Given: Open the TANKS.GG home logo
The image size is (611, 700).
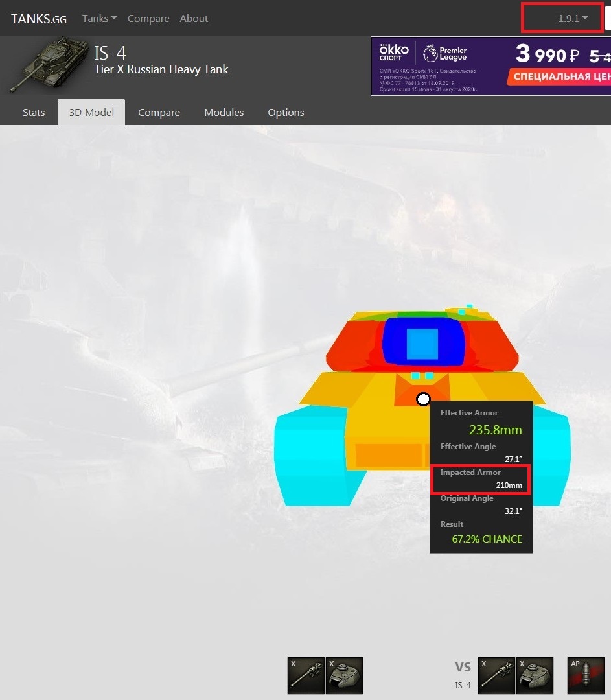Looking at the screenshot, I should pos(39,19).
